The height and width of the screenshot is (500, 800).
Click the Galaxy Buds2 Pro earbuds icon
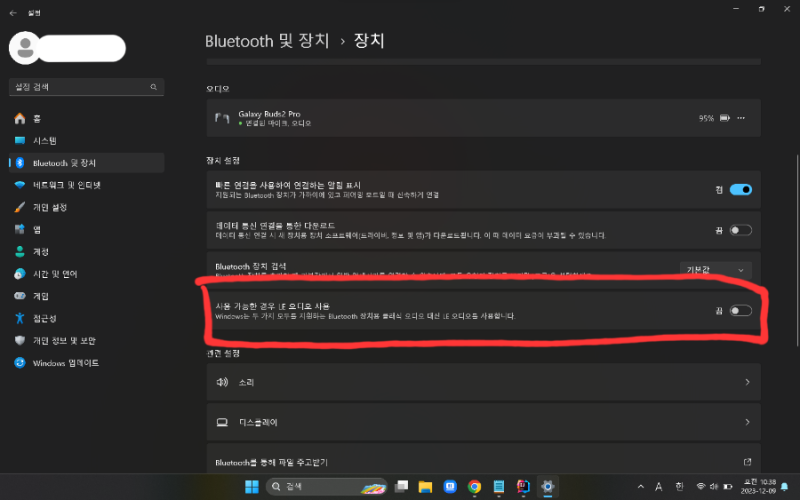[x=222, y=118]
